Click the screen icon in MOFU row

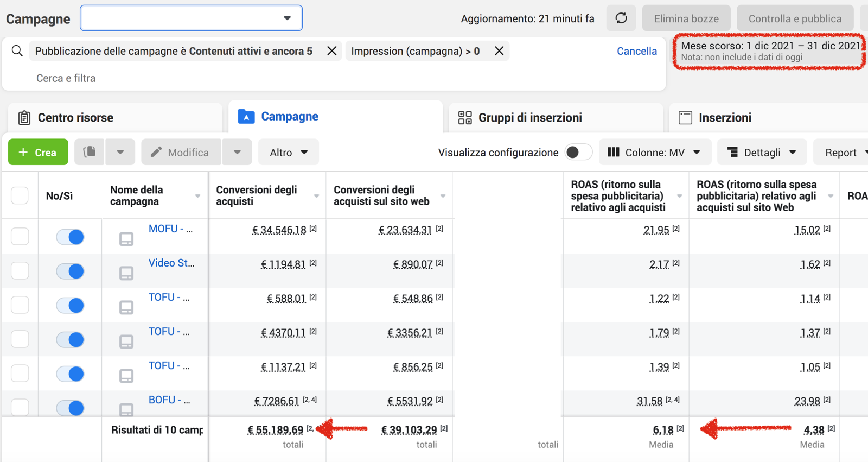[126, 239]
